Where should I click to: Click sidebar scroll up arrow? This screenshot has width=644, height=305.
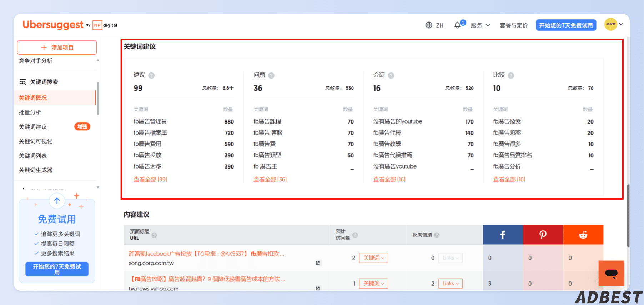click(x=98, y=60)
